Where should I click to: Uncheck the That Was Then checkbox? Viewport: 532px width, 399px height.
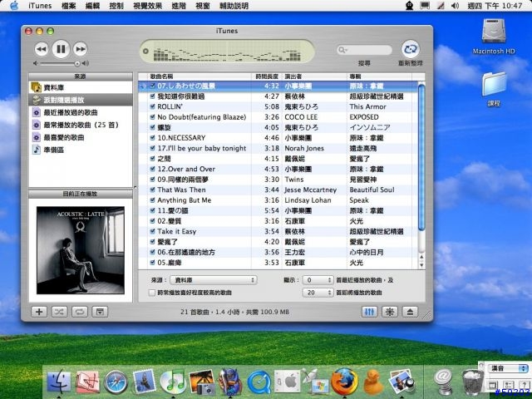(153, 190)
